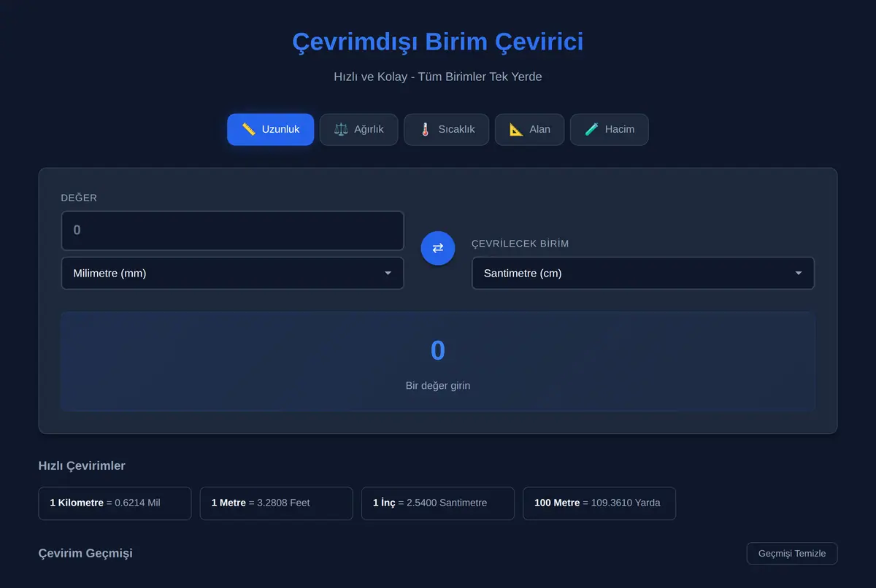
Task: Open the Hacim tab
Action: coord(610,129)
